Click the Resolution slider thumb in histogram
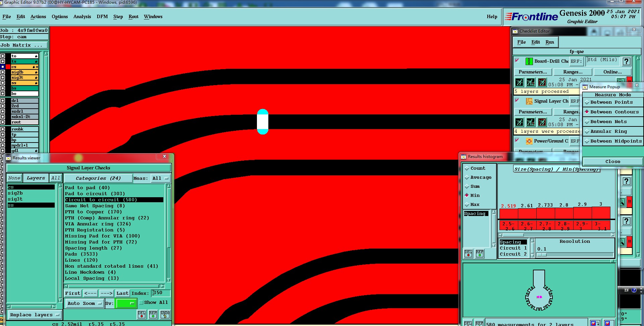 (x=542, y=255)
